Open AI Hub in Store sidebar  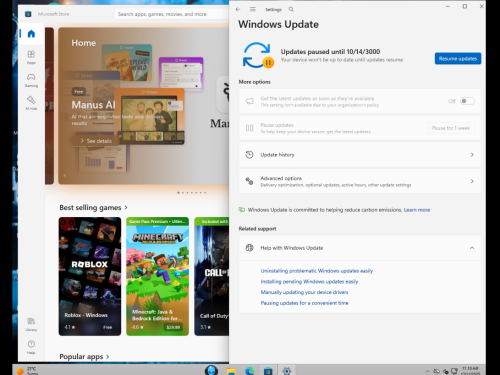coord(31,103)
